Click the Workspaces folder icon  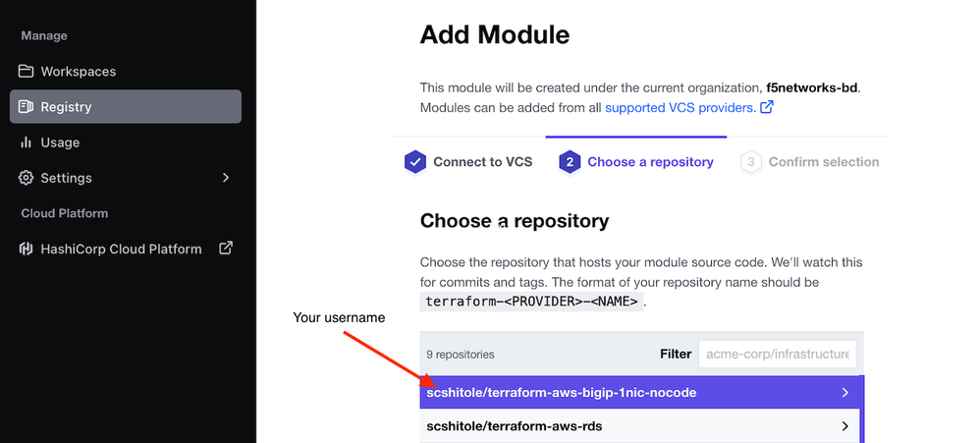(x=26, y=72)
